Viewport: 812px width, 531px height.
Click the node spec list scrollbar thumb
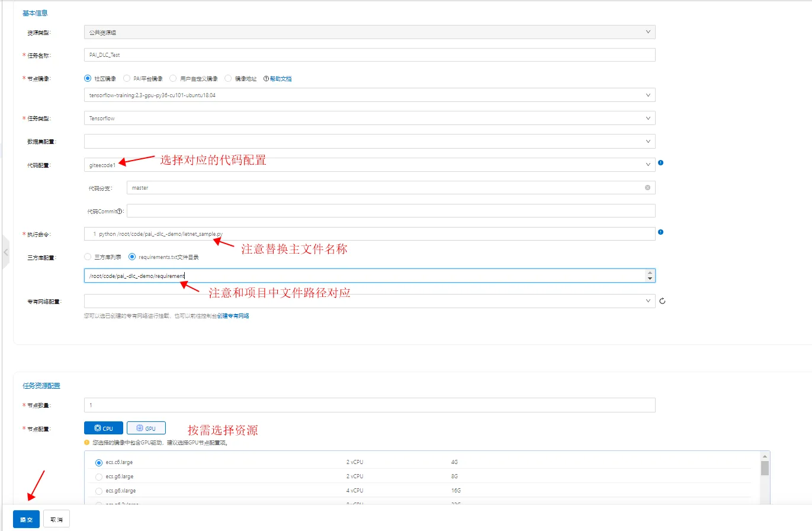tap(765, 469)
